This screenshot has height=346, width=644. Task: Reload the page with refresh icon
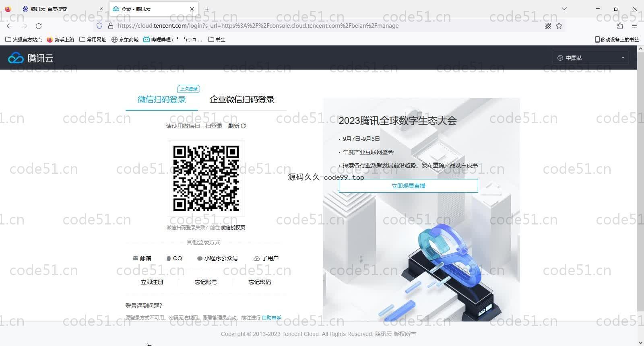(x=39, y=26)
